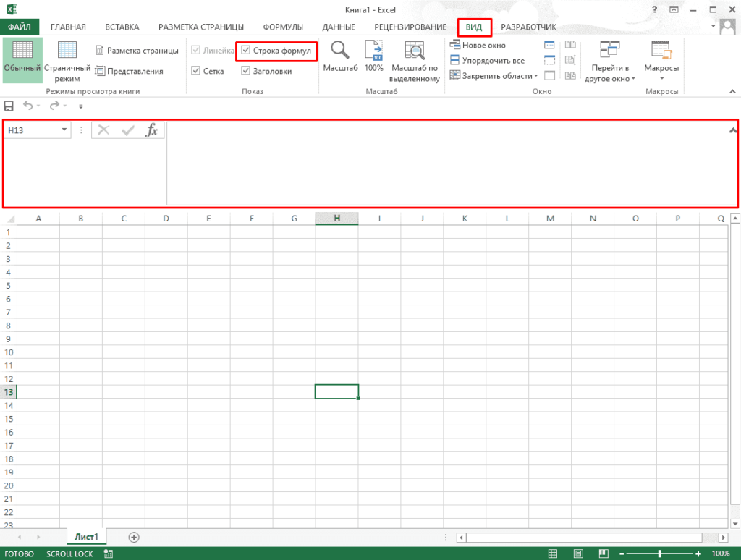Open the Undo history dropdown arrow

pos(39,106)
